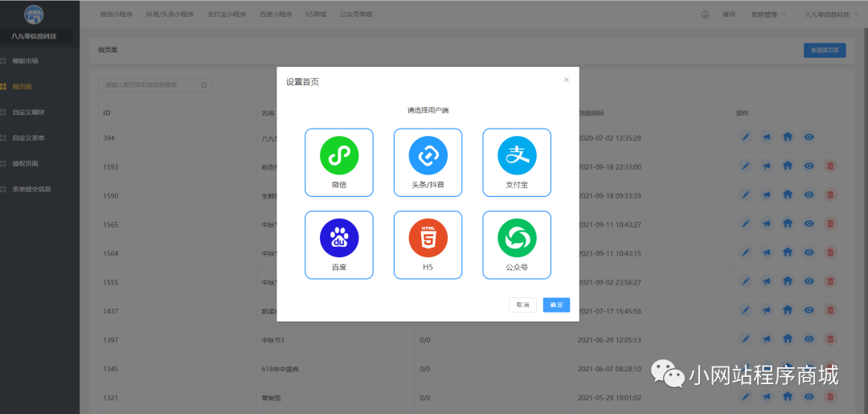Click the megaphone icon for row 1565

[766, 223]
